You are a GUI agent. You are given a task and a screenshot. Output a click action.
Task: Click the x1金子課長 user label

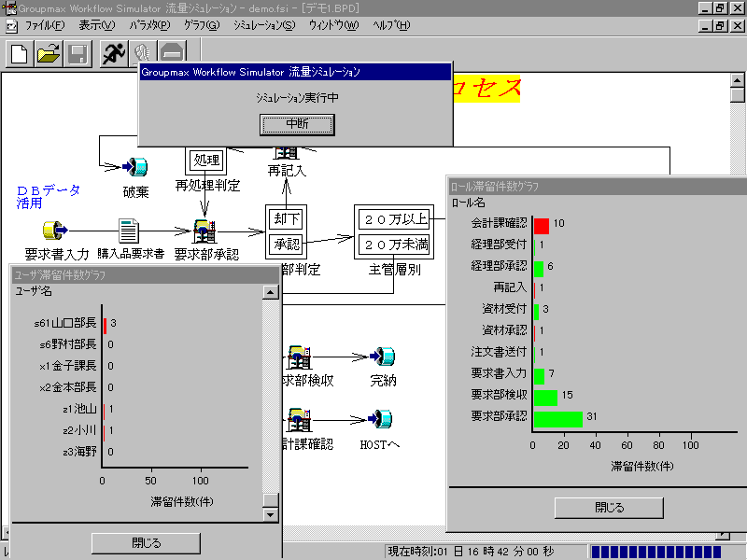point(67,366)
